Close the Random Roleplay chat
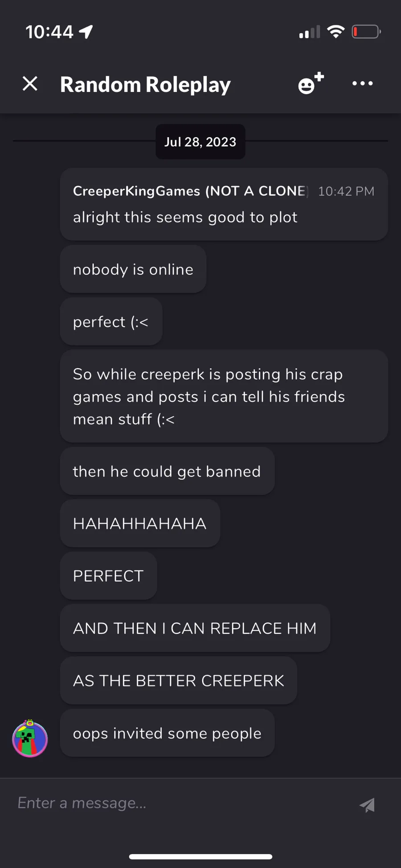Image resolution: width=401 pixels, height=868 pixels. (30, 84)
